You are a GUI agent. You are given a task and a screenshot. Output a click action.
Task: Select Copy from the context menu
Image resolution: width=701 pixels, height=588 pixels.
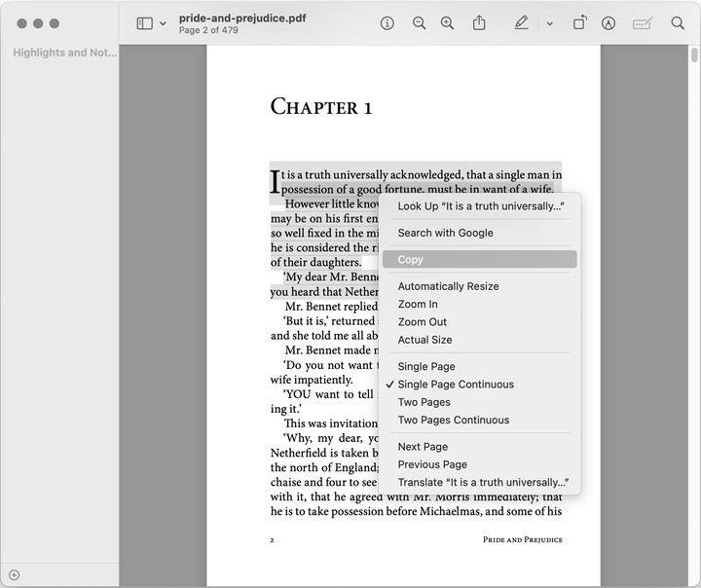480,259
